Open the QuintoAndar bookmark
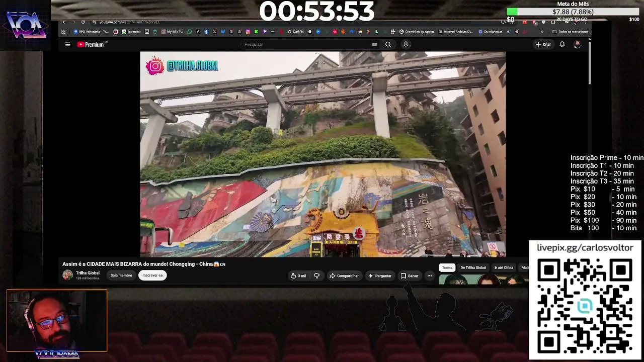This screenshot has width=644, height=362. [490, 32]
